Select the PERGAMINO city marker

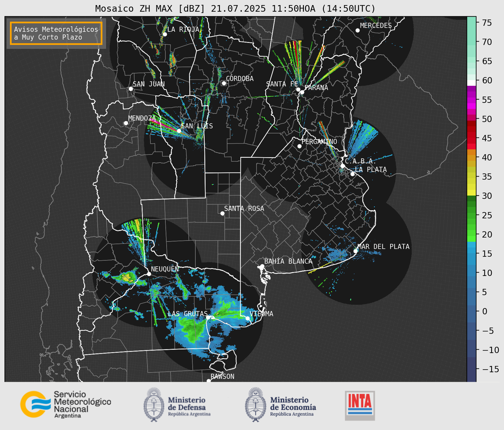point(299,146)
